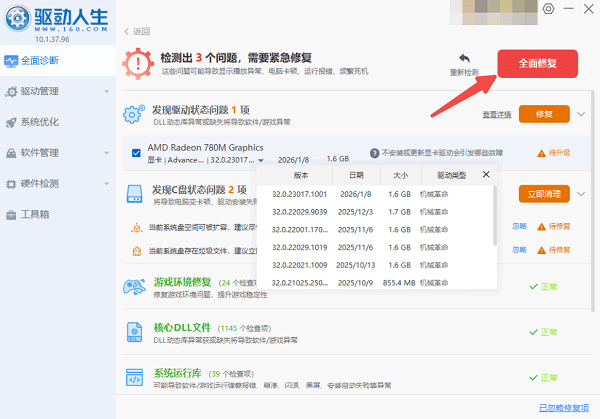Click the 驱动人生 logo icon
600x419 pixels.
(17, 18)
